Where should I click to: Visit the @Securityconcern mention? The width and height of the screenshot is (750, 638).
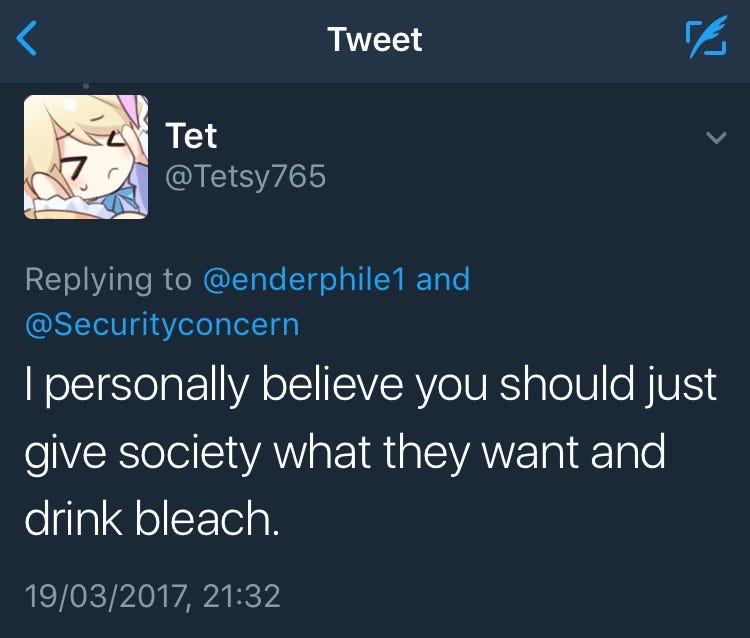point(162,325)
